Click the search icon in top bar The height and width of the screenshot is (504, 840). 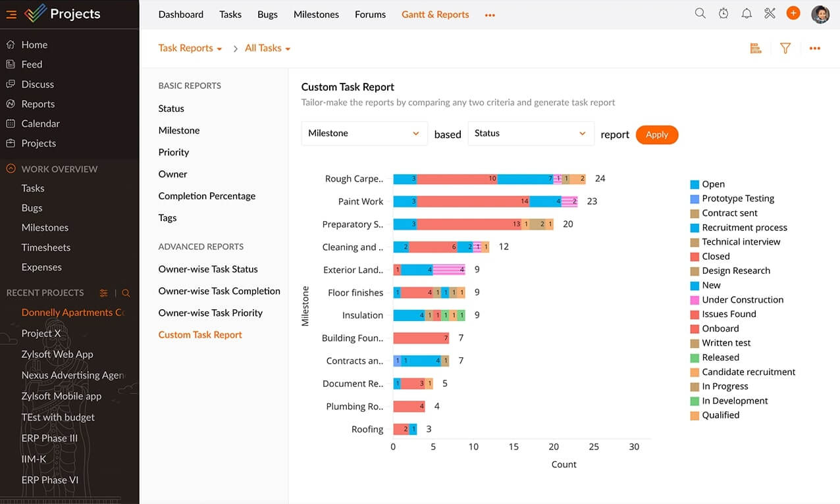[700, 14]
